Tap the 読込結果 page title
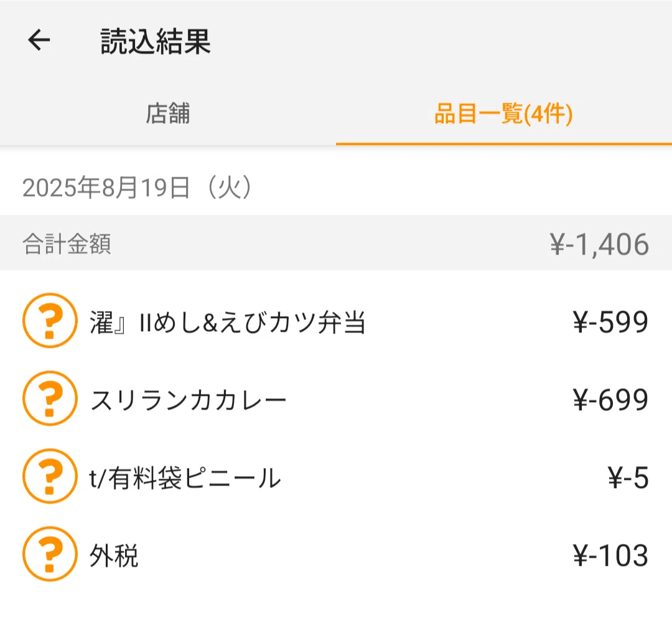 pos(156,41)
